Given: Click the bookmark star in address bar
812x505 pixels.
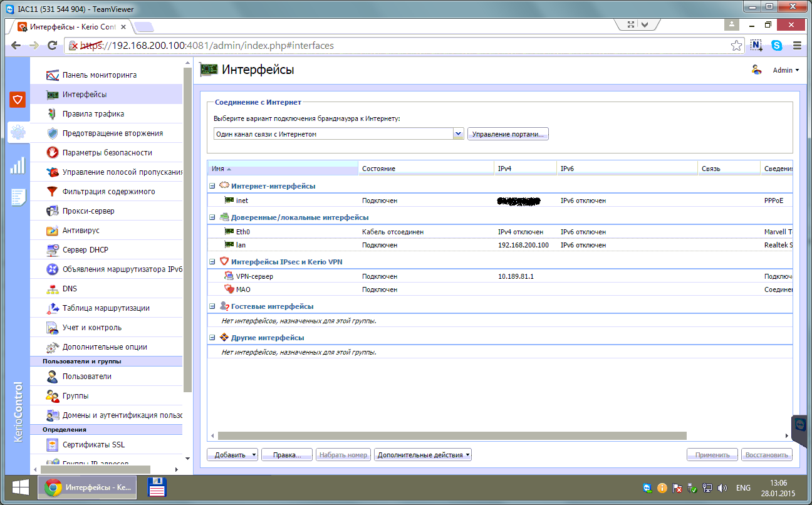Looking at the screenshot, I should 737,46.
